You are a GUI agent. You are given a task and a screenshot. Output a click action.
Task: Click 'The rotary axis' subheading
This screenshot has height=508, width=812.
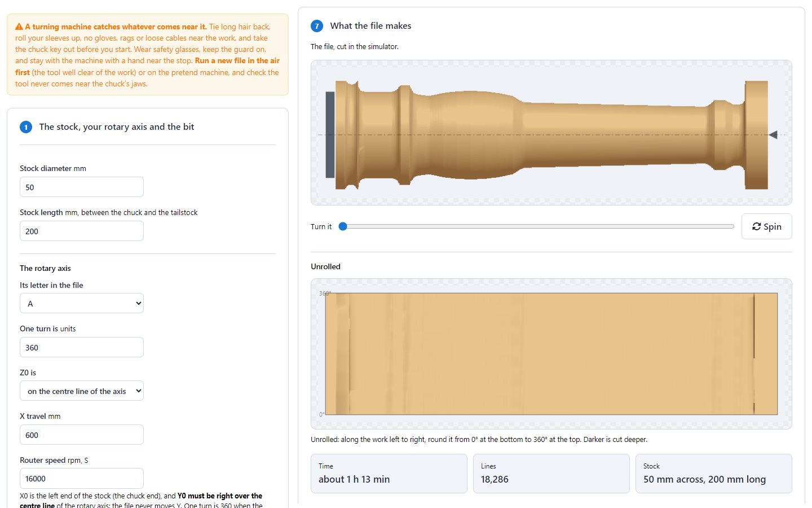45,268
